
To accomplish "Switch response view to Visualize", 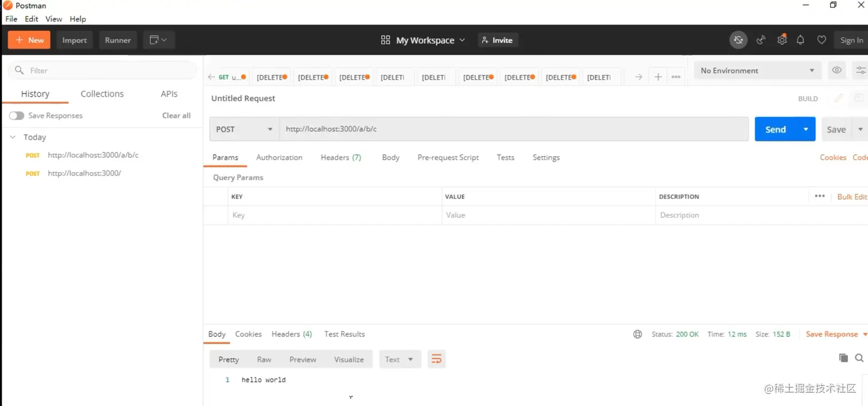I will [x=349, y=360].
